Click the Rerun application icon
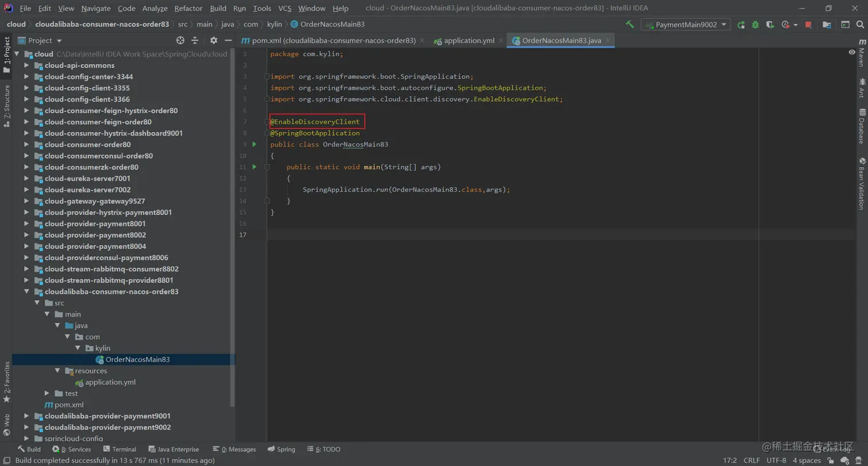The height and width of the screenshot is (466, 868). (x=741, y=25)
